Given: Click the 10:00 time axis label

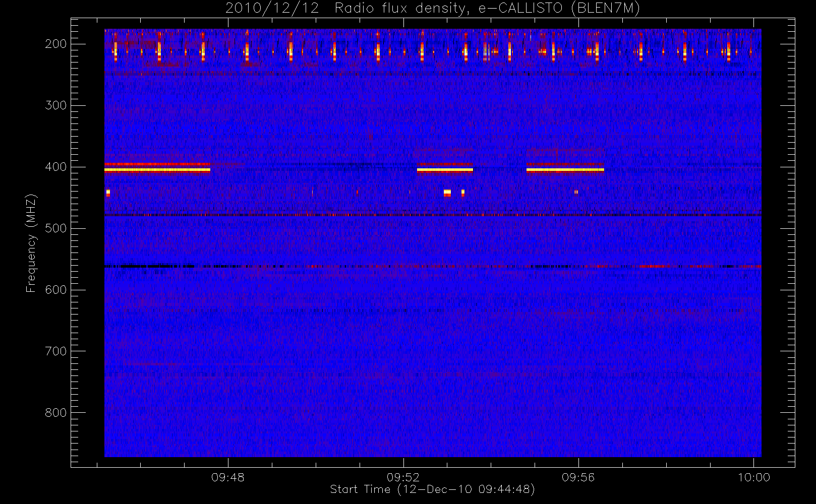Looking at the screenshot, I should pos(754,477).
